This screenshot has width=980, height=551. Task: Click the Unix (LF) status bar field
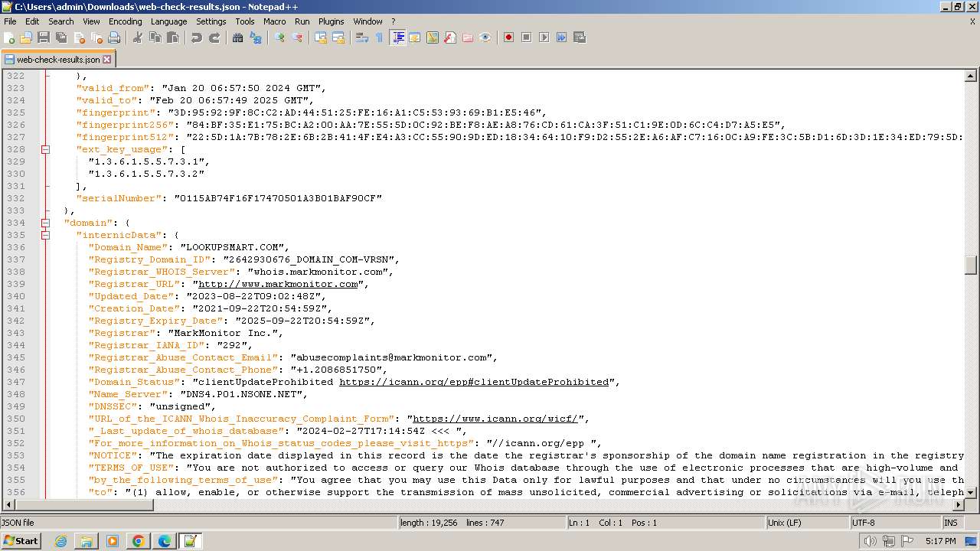tap(808, 523)
